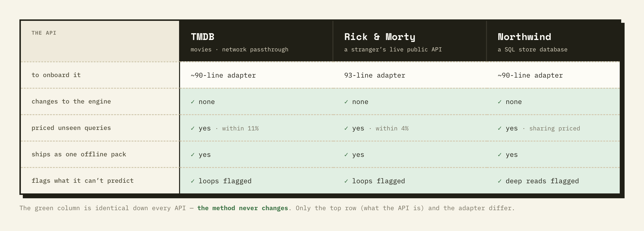Screen dimensions: 644x231
Task: Select "none" in the TMDB column
Action: click(207, 102)
